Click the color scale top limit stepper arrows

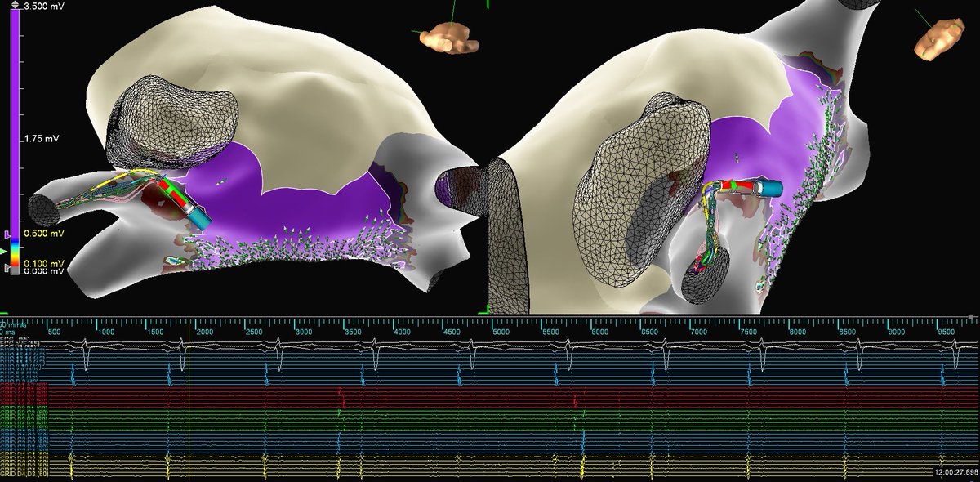click(16, 6)
